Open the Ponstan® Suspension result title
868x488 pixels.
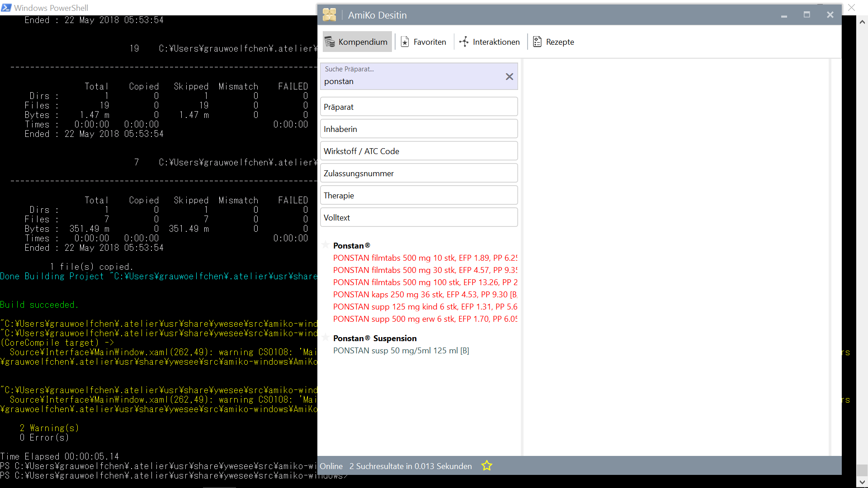click(x=375, y=338)
